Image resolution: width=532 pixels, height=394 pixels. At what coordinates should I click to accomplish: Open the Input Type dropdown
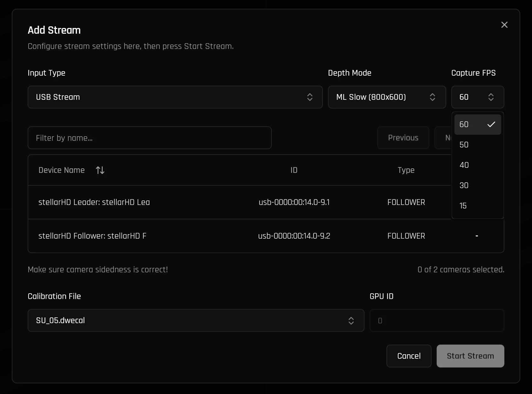coord(175,97)
